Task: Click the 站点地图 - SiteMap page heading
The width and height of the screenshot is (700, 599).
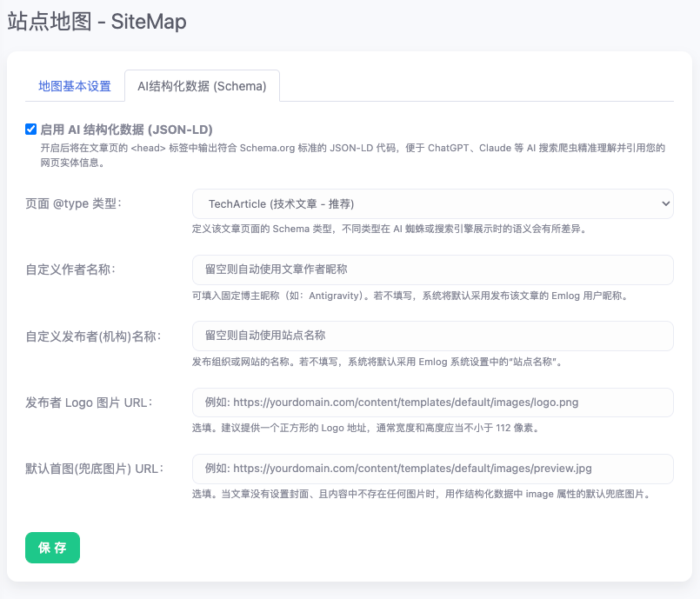Action: [97, 22]
